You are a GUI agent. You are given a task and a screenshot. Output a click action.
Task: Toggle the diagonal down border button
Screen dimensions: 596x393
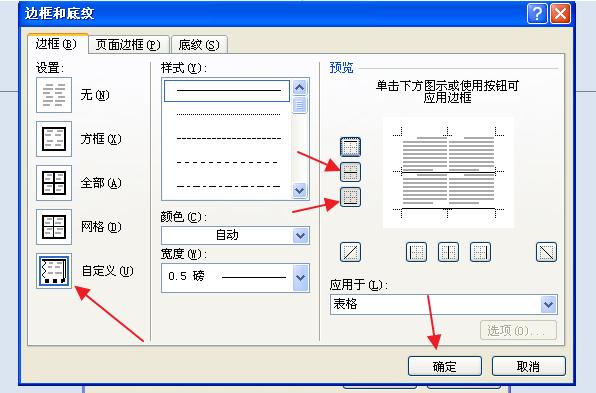[546, 252]
